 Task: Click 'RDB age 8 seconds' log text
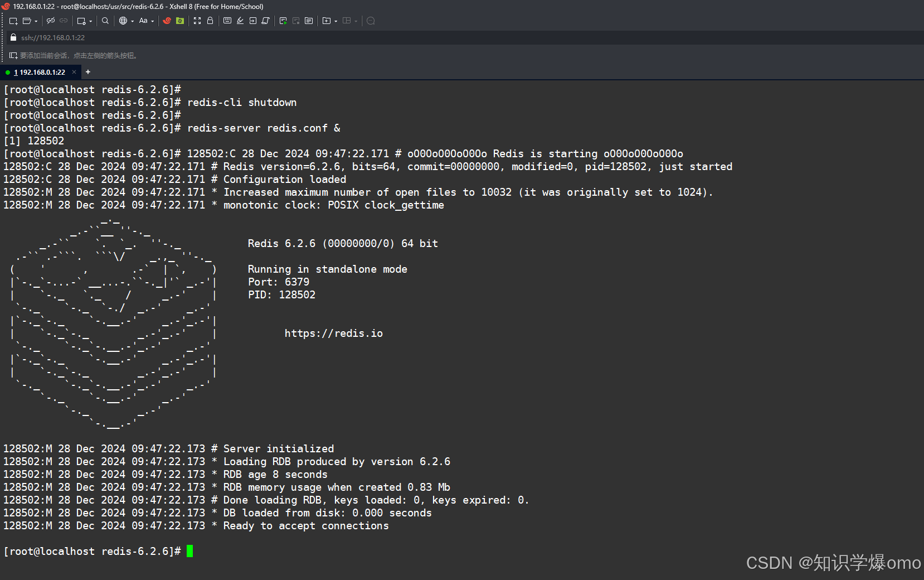click(275, 475)
